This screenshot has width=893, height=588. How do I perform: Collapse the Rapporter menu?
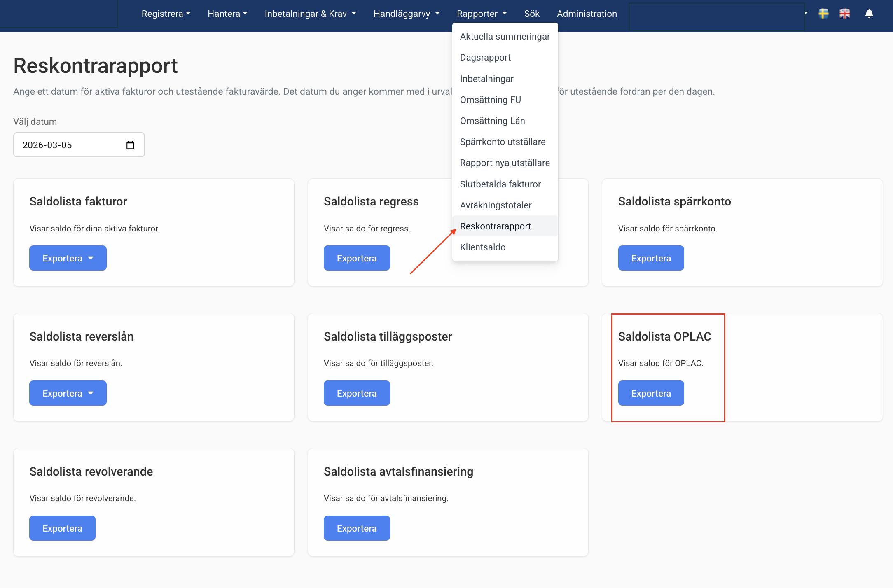pos(482,14)
